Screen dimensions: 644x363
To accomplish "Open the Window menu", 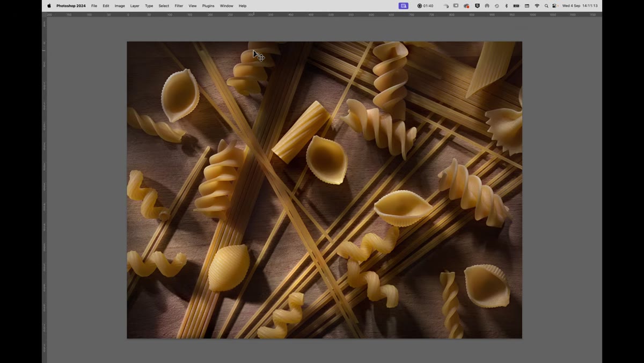I will tap(226, 6).
